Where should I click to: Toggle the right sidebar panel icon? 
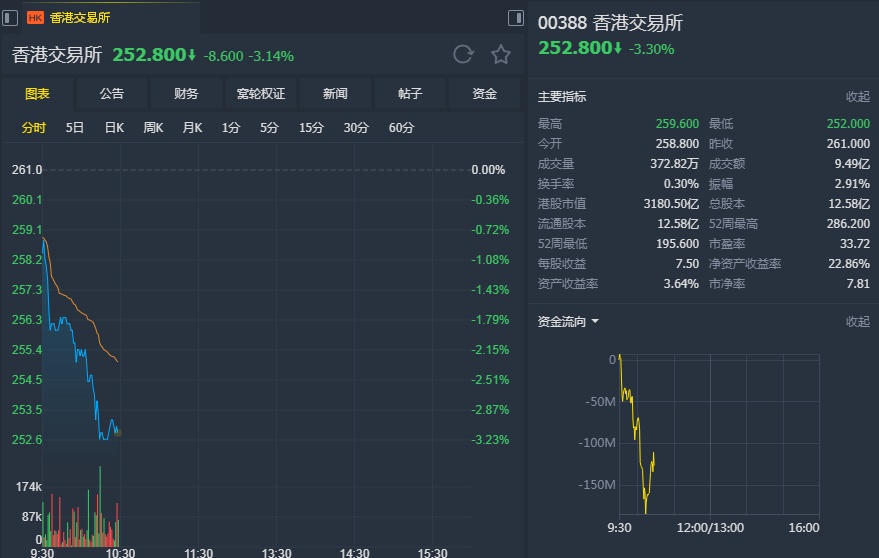516,17
